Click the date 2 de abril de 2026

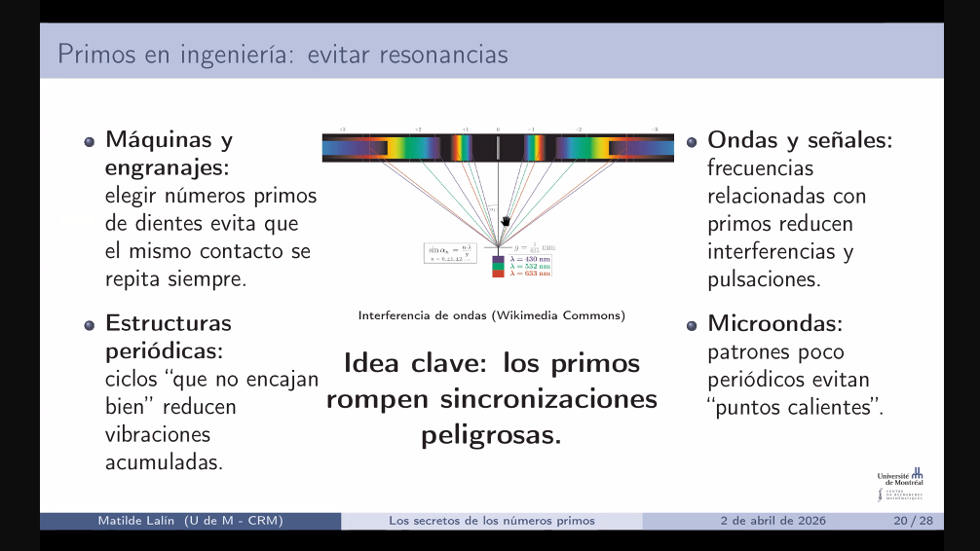coord(773,521)
